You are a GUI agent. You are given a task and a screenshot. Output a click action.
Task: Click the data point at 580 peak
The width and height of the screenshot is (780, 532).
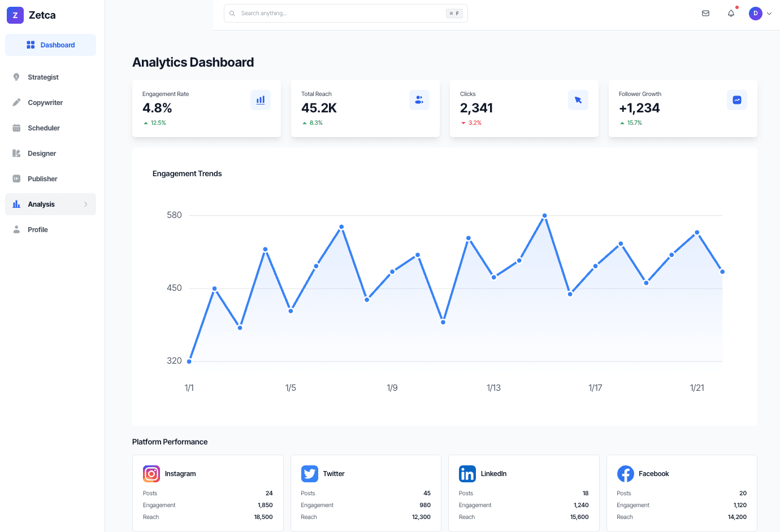click(x=545, y=216)
